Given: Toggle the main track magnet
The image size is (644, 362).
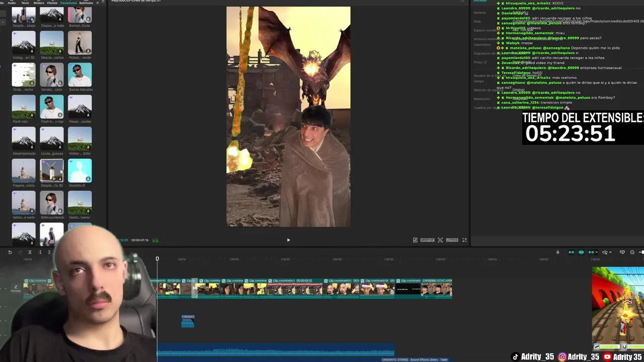Looking at the screenshot, I should coord(571,252).
